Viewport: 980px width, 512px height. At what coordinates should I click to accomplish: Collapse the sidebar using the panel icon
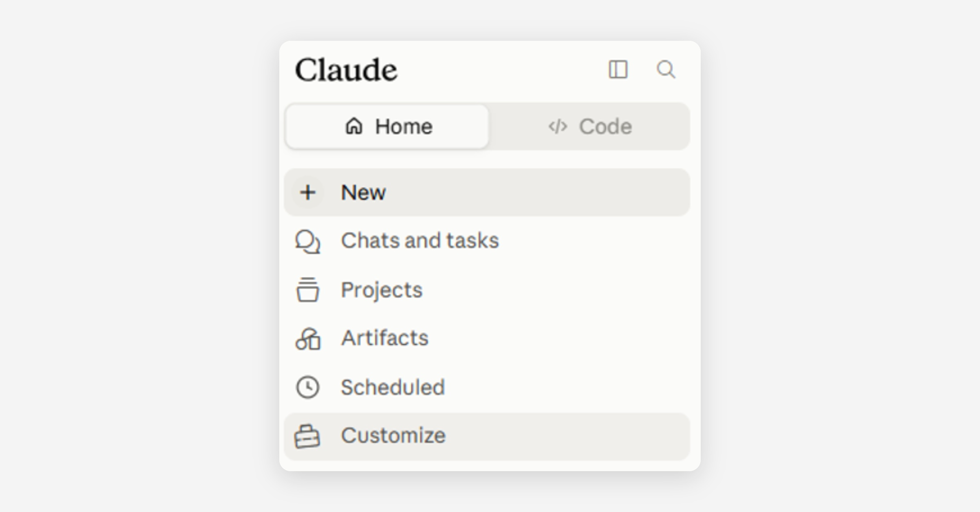618,69
